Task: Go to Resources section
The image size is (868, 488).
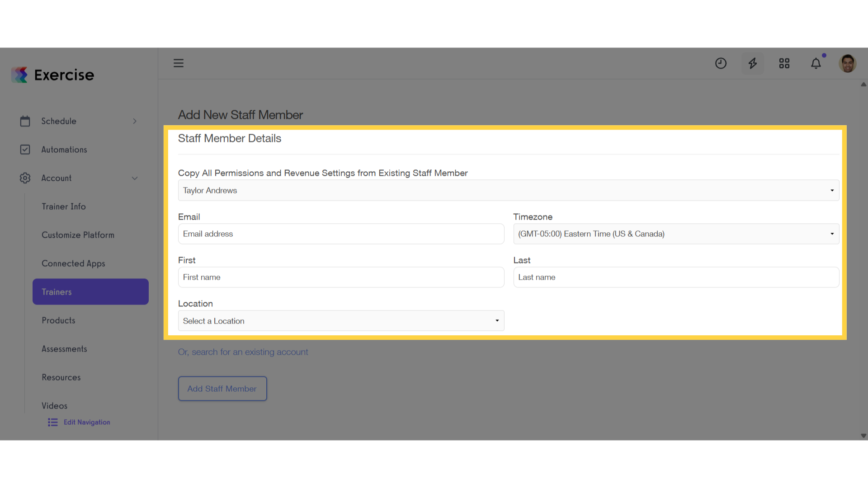Action: (x=61, y=377)
